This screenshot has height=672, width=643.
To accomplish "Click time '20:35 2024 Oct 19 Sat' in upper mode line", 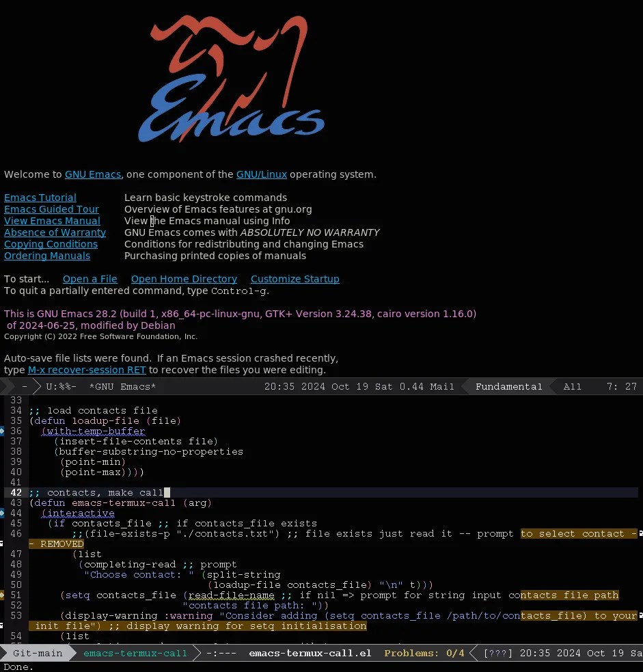I will point(329,386).
